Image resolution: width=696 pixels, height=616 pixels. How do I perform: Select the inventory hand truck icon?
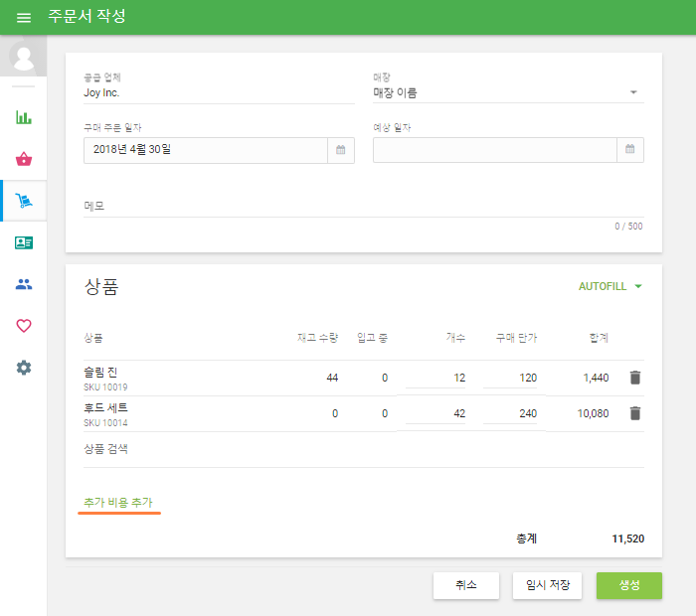(x=24, y=202)
